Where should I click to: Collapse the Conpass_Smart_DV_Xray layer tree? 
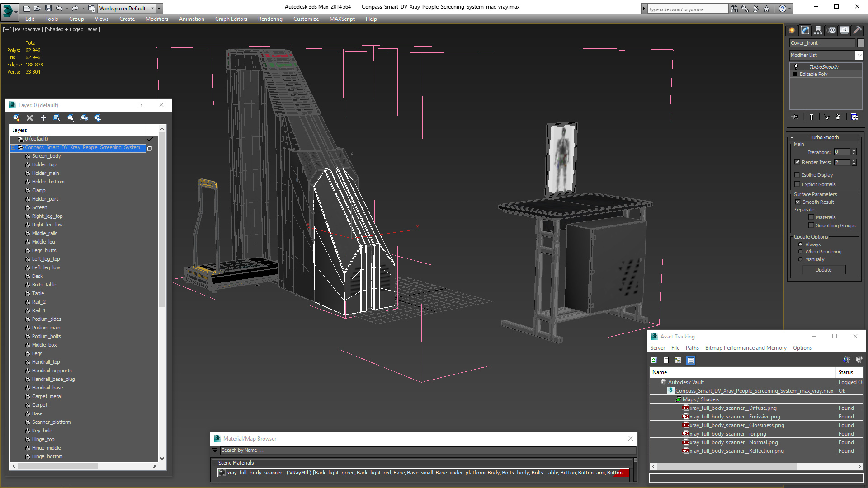click(14, 148)
